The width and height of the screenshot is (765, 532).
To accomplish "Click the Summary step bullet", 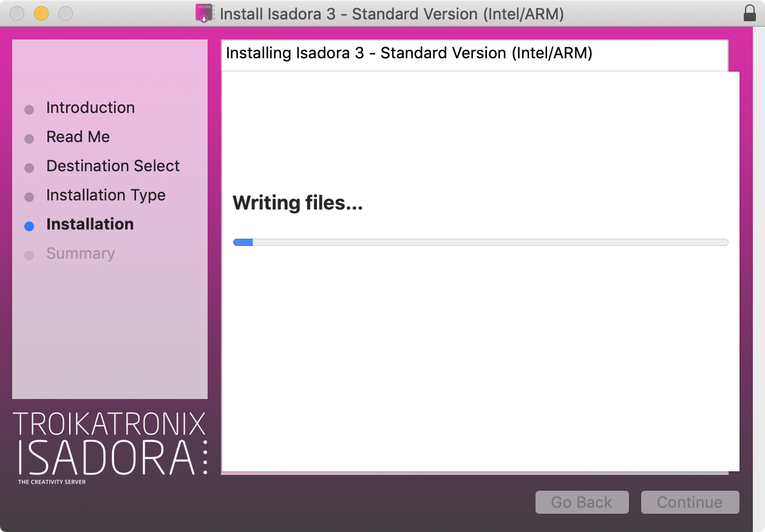I will pyautogui.click(x=29, y=256).
